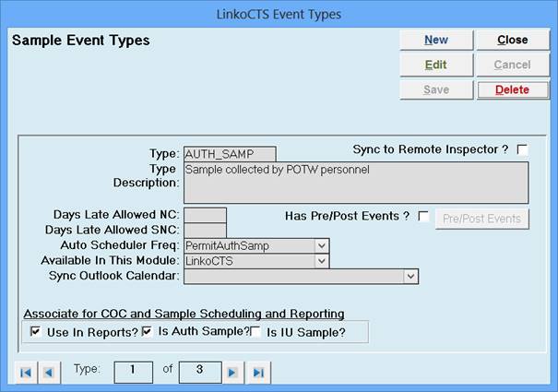Viewport: 558px width, 392px height.
Task: Click the Type Description text area
Action: click(356, 183)
